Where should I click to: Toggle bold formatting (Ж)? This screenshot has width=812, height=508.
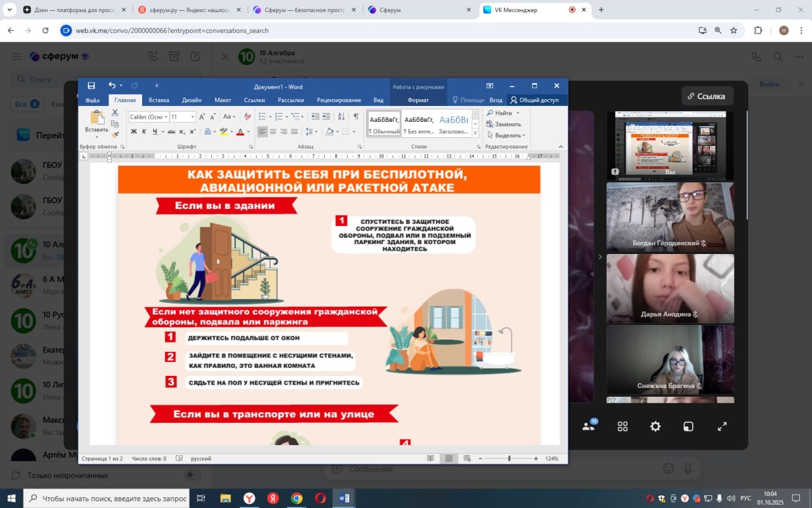134,132
